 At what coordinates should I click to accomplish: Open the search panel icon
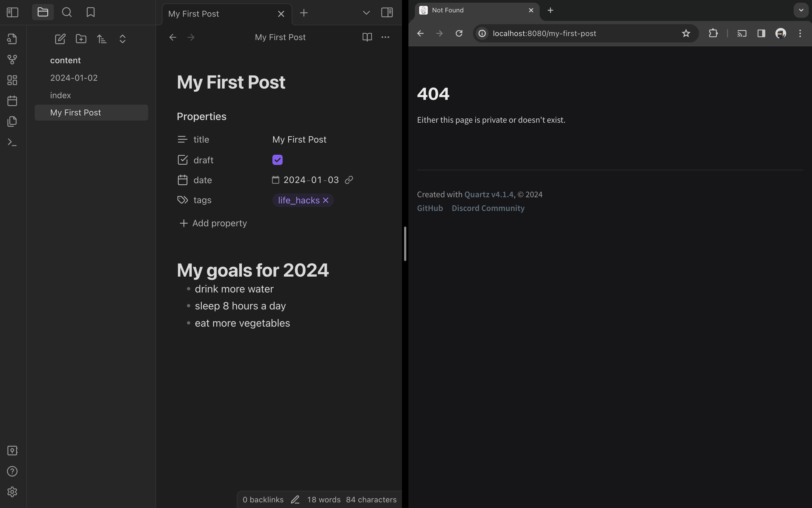(x=67, y=12)
